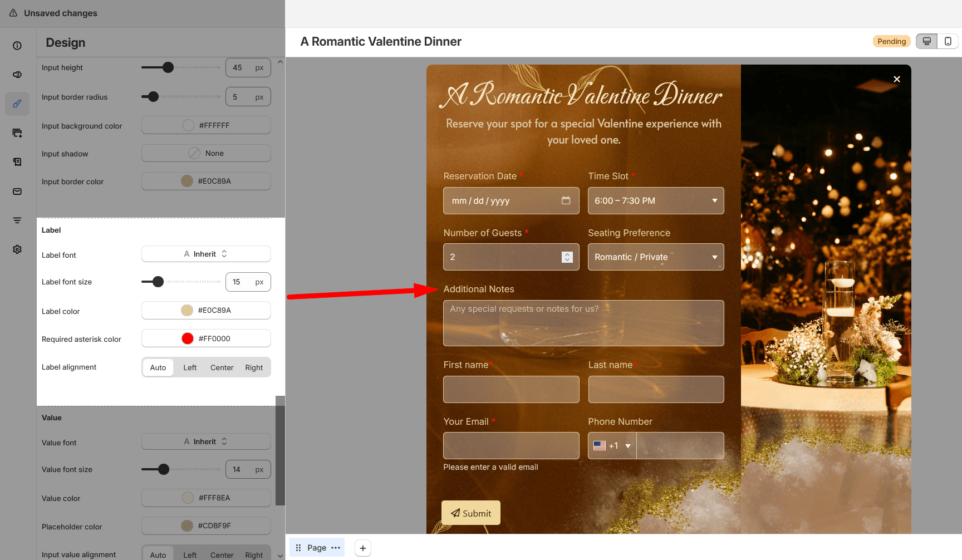The image size is (962, 560).
Task: Open the Input shadow None selector
Action: (206, 153)
